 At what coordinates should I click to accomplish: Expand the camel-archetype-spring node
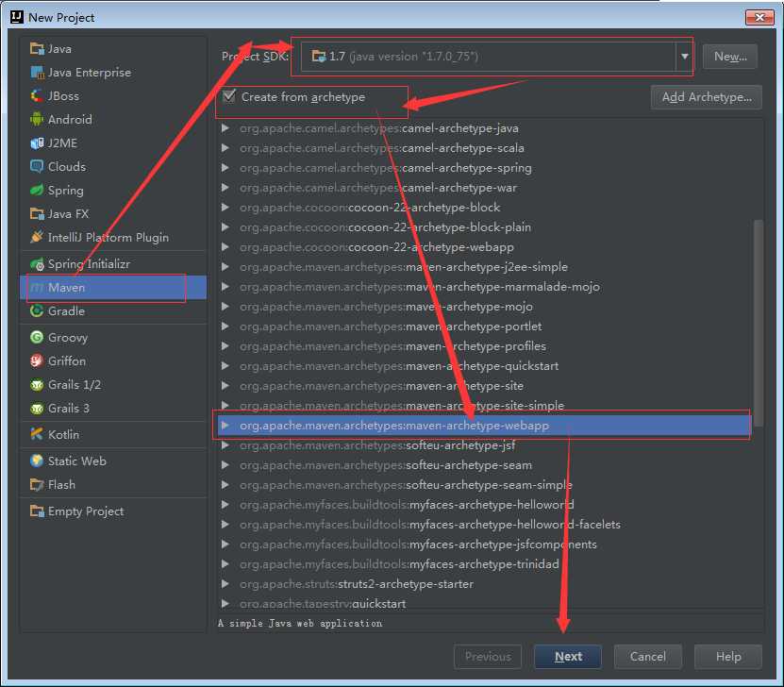coord(225,167)
